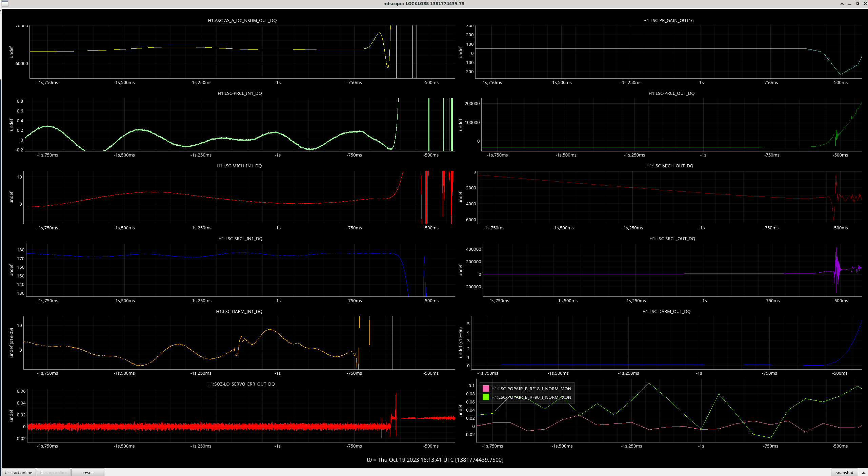Viewport: 868px width, 476px height.
Task: Expand the up-arrow toggle beside snapshot
Action: 863,473
